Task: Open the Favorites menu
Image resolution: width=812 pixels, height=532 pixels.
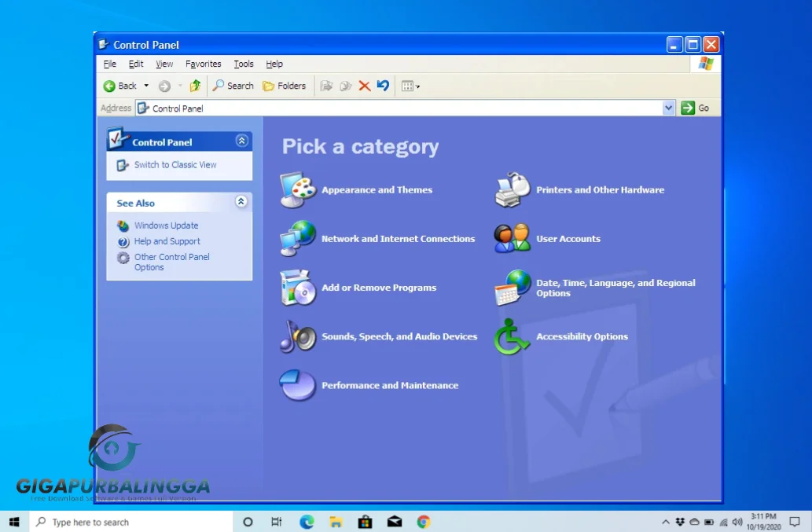Action: (203, 64)
